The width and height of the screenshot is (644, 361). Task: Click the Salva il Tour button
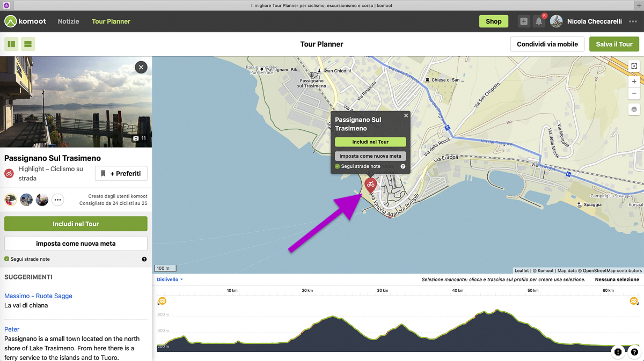click(x=614, y=44)
